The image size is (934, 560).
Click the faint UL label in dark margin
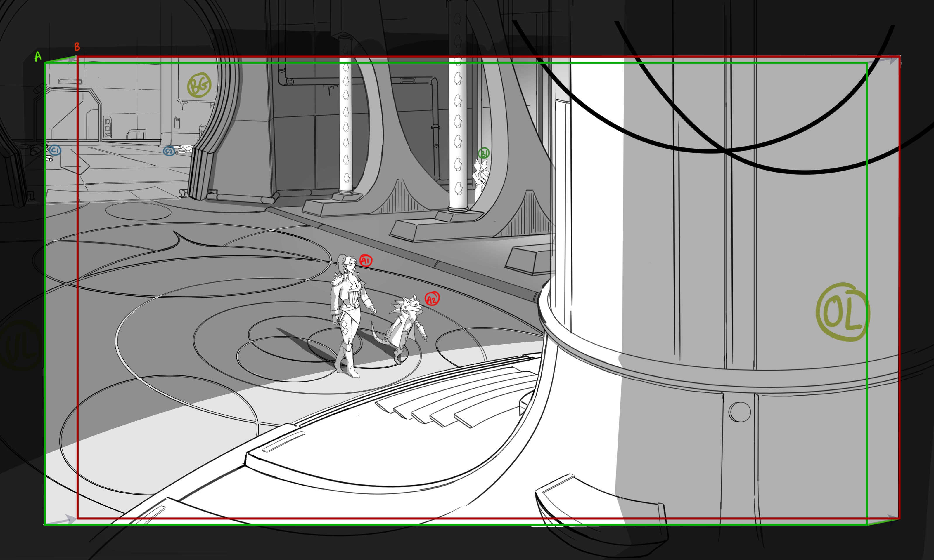(x=21, y=345)
